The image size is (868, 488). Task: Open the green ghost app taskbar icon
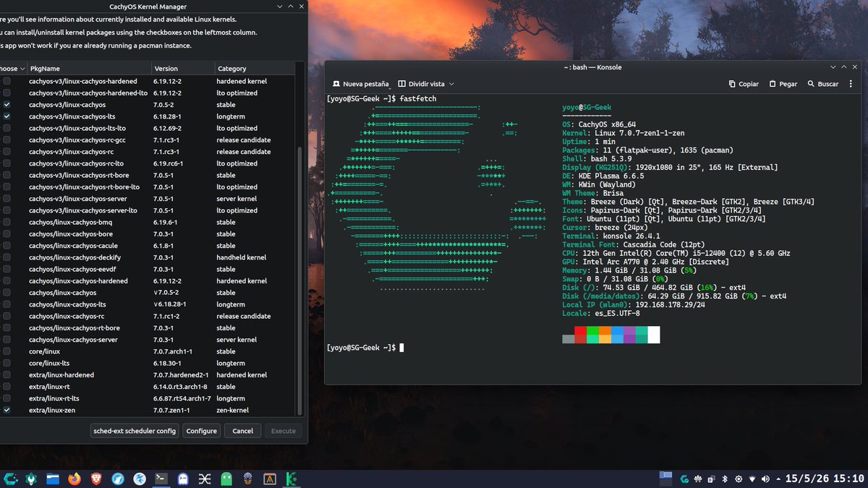pos(226,479)
